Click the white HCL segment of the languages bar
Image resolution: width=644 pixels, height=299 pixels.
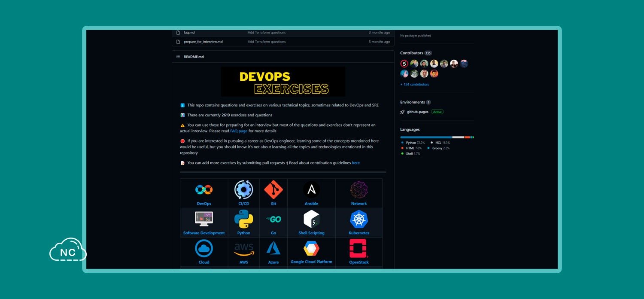pos(459,137)
